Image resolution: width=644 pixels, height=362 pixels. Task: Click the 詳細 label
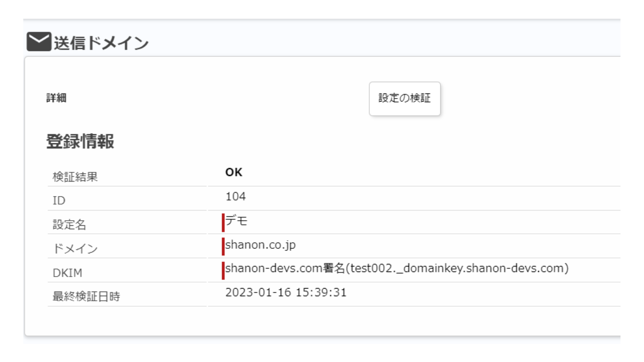pyautogui.click(x=56, y=99)
